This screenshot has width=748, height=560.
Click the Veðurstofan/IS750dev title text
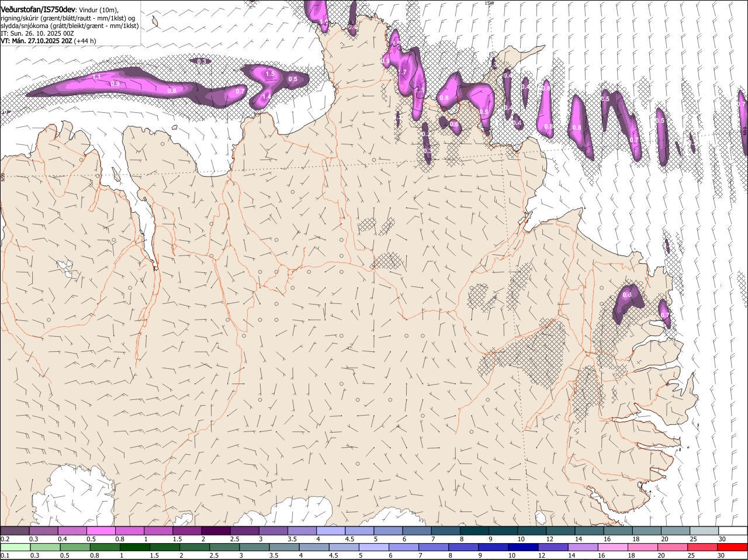click(38, 10)
